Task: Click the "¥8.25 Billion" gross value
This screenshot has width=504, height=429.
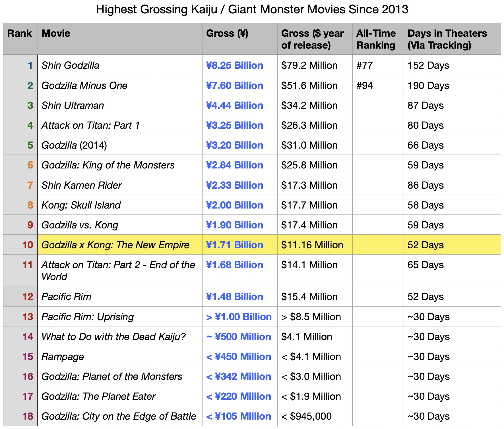Action: pos(235,65)
